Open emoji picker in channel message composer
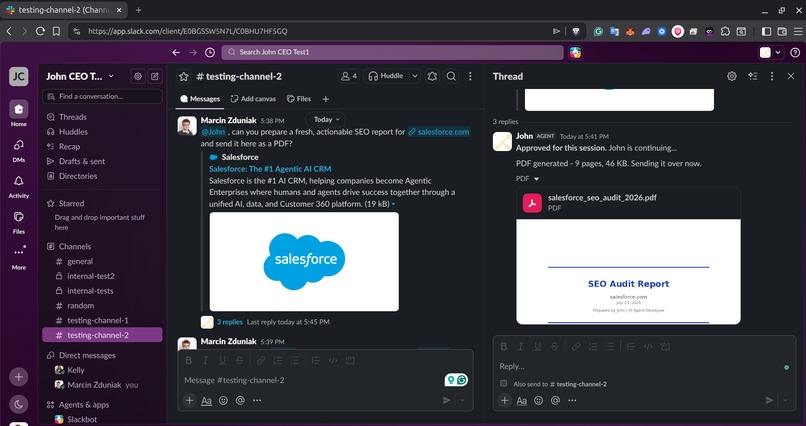 (x=223, y=401)
